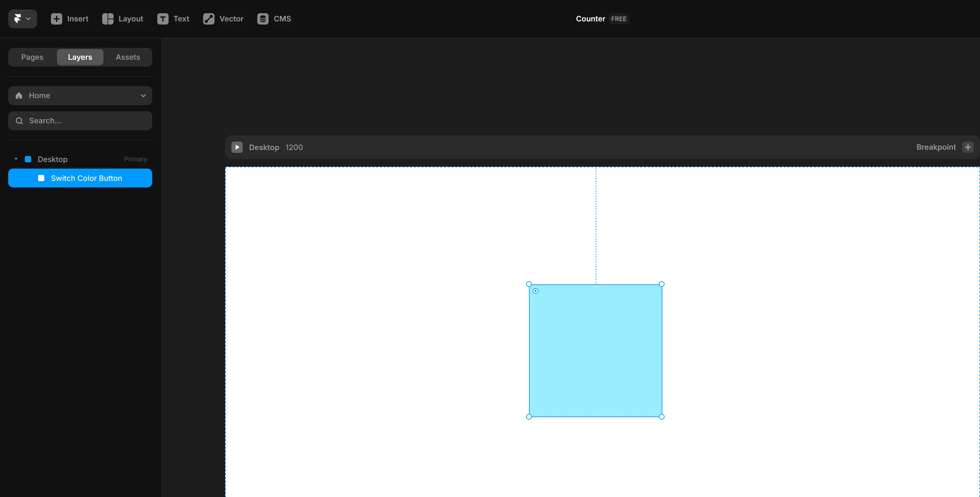Open the Framer logo main menu

tap(22, 19)
